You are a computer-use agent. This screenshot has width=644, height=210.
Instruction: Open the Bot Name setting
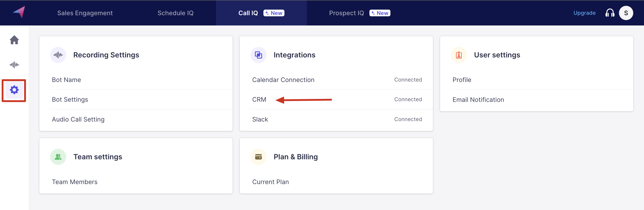click(x=66, y=80)
